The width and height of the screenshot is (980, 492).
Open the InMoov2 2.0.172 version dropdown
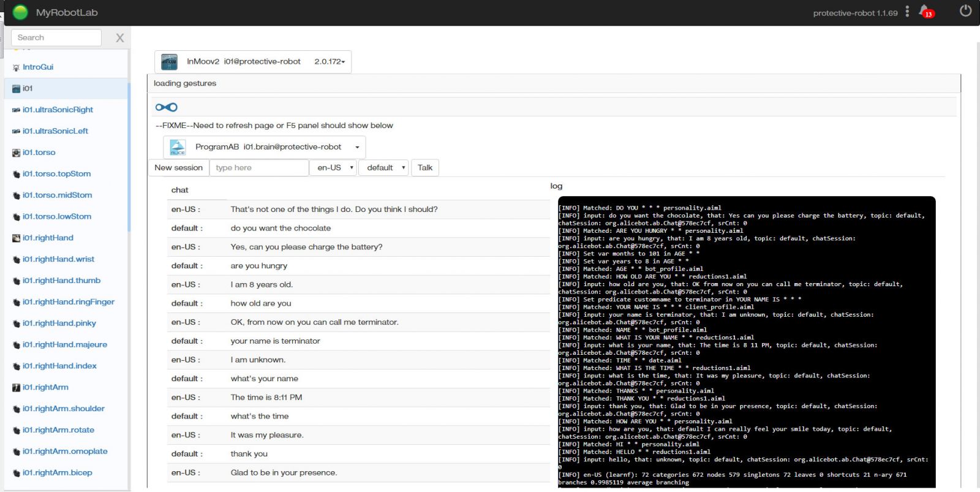330,62
